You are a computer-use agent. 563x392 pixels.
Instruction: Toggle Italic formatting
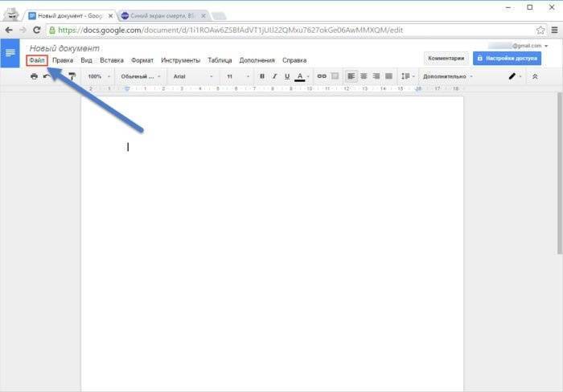click(x=274, y=76)
